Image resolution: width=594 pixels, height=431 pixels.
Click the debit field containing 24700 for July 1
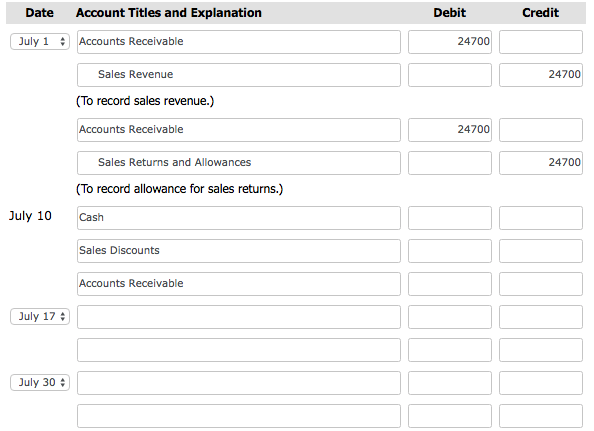[450, 42]
